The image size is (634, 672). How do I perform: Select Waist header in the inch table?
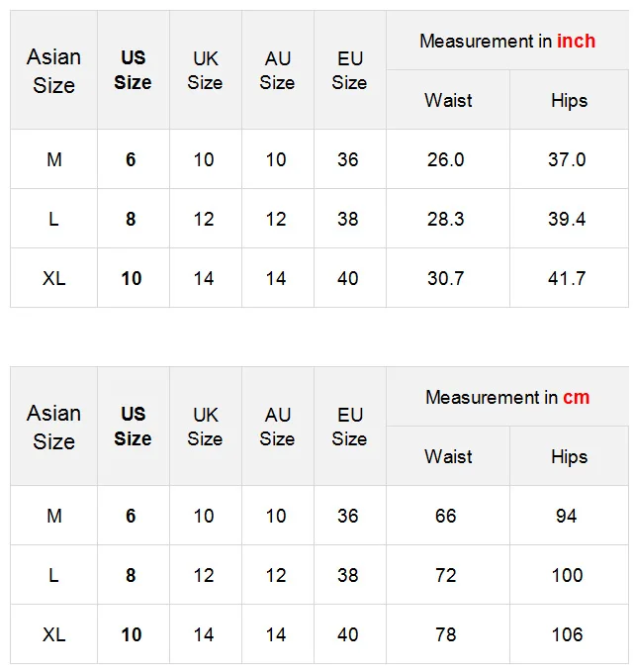pyautogui.click(x=448, y=100)
